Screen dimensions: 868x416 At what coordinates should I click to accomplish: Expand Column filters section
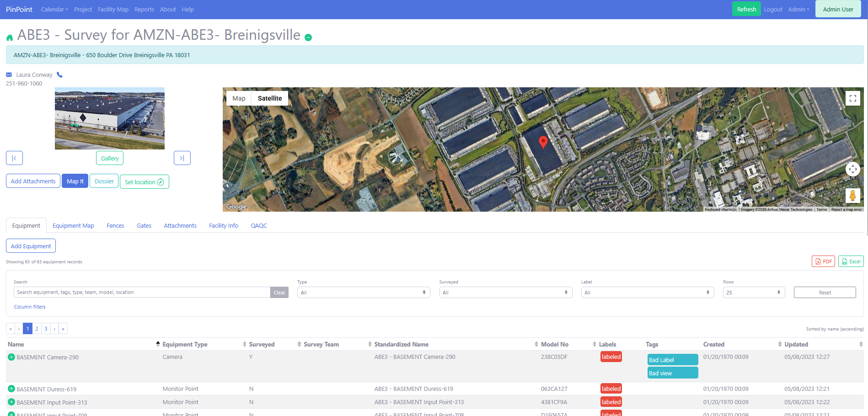[x=30, y=307]
